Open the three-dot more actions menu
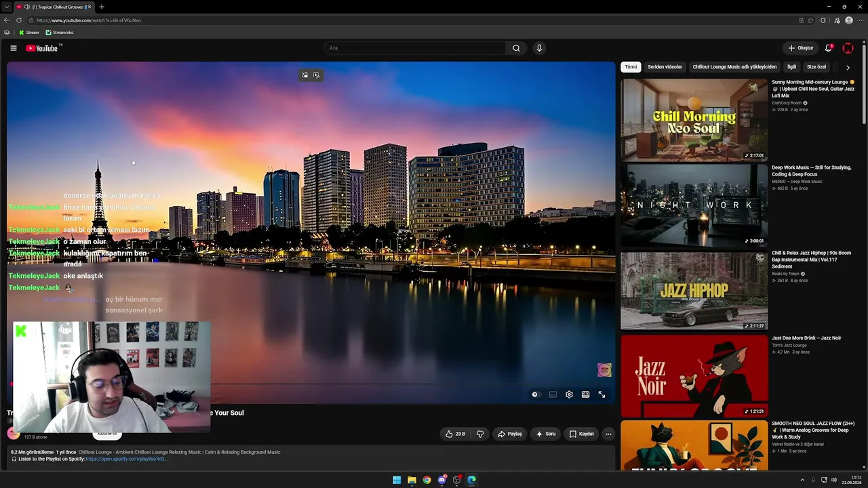The height and width of the screenshot is (488, 868). point(608,434)
